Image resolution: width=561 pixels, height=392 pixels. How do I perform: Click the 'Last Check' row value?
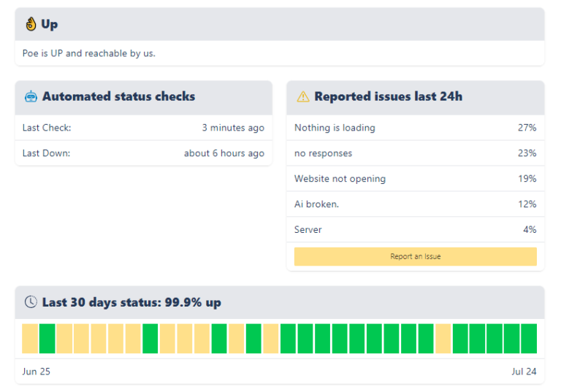[x=233, y=128]
